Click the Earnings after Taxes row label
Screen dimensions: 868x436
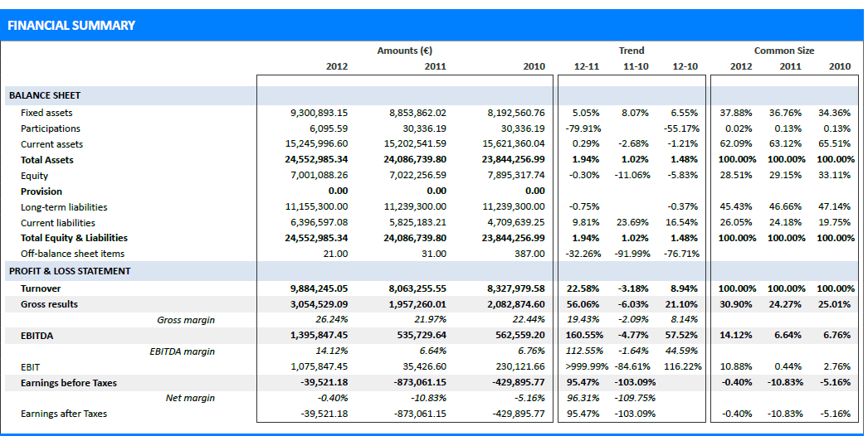tap(64, 414)
